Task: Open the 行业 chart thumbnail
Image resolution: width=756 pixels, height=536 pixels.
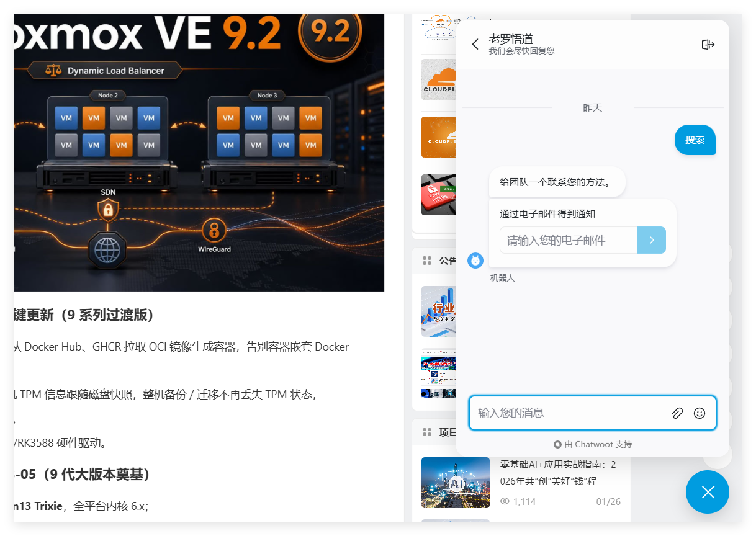Action: click(439, 311)
